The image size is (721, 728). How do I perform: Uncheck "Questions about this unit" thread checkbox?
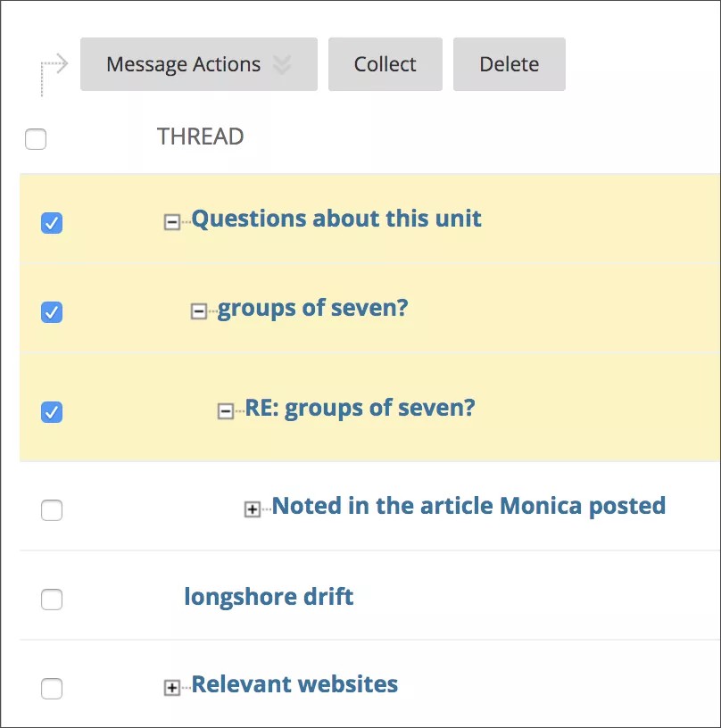coord(52,223)
